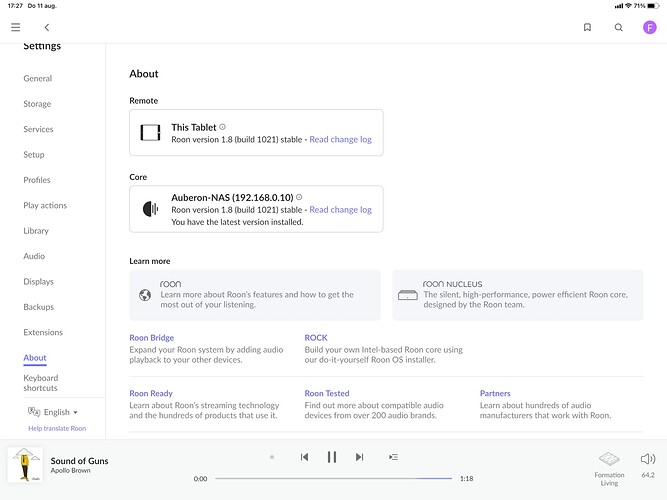Open the Roon Bridge link
Viewport: 667px width, 500px height.
click(151, 337)
